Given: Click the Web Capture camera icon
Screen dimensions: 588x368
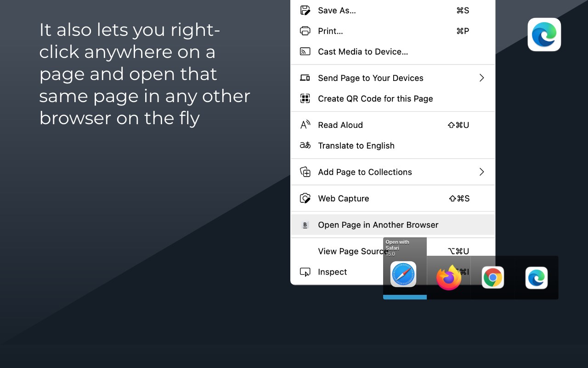Looking at the screenshot, I should [x=305, y=198].
